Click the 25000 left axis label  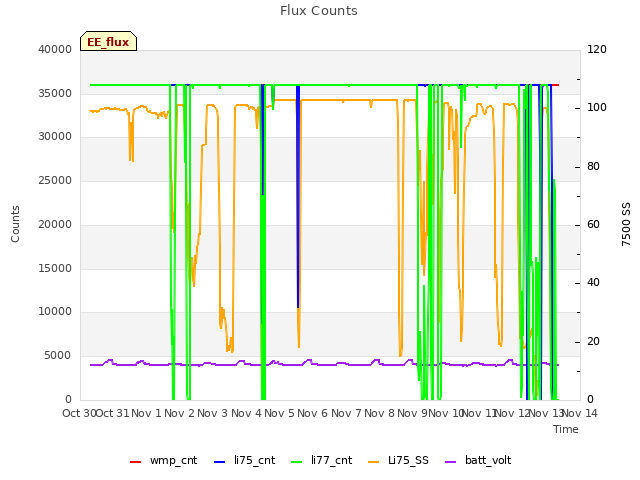pyautogui.click(x=55, y=180)
